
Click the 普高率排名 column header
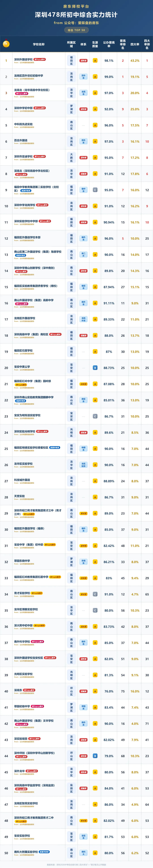123,44
